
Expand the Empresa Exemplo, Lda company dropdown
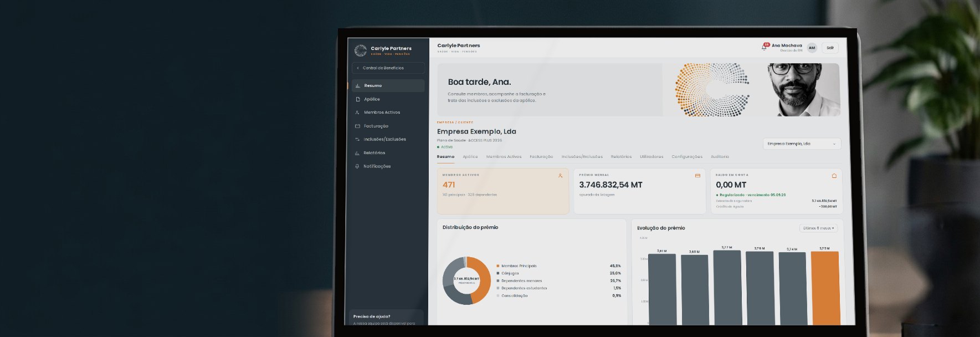pyautogui.click(x=802, y=144)
